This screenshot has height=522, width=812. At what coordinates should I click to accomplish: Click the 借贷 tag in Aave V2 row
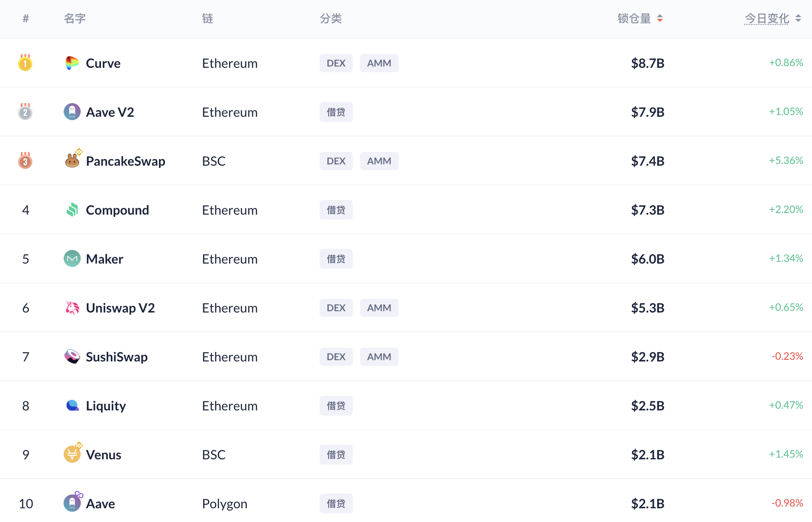336,112
